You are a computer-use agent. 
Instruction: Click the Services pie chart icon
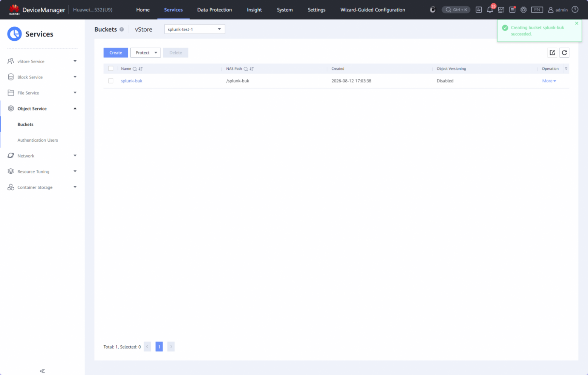click(x=14, y=34)
